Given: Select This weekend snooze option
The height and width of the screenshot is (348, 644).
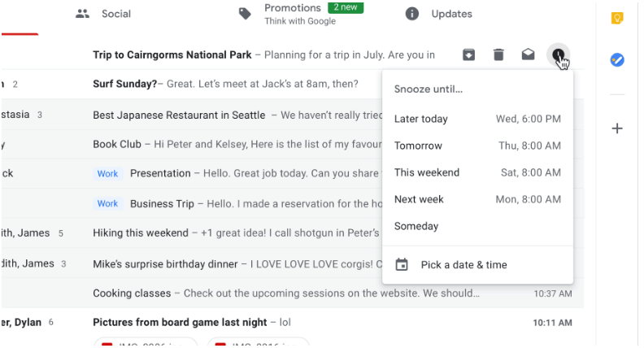Looking at the screenshot, I should point(477,172).
